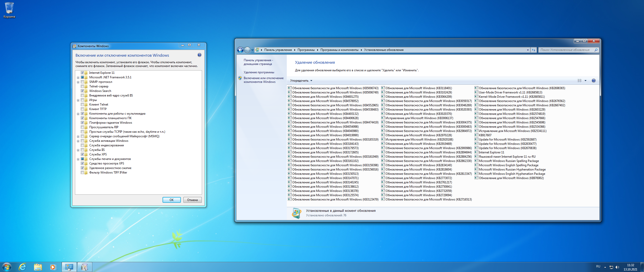Click the shield icon beside Включение или отключение
644x272 pixels.
[x=240, y=78]
